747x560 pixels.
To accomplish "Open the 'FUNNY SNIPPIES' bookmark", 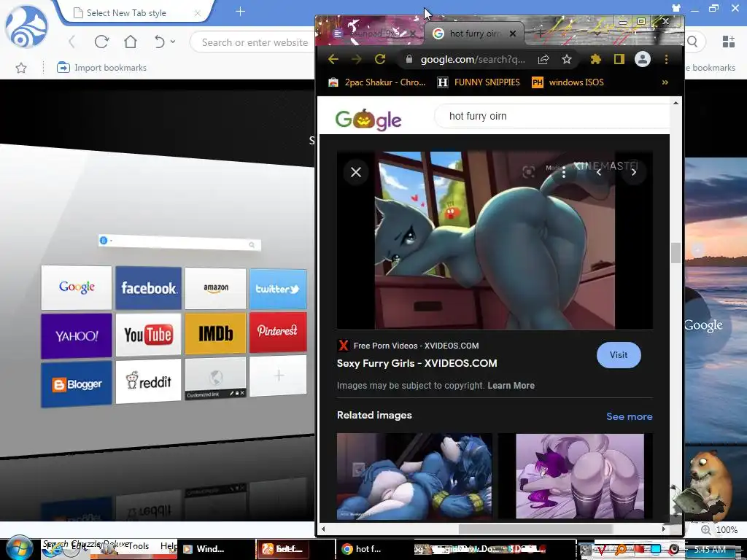I will (479, 82).
